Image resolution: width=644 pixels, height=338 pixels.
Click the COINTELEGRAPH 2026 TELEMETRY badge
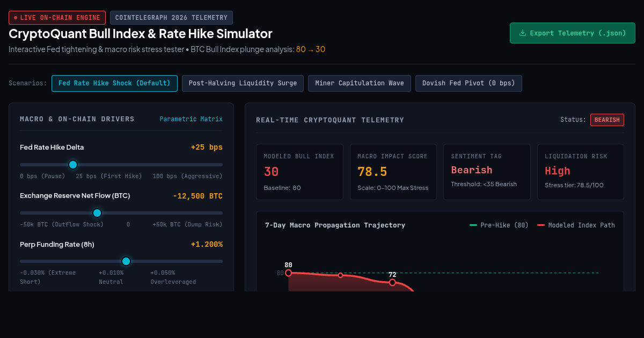click(172, 18)
